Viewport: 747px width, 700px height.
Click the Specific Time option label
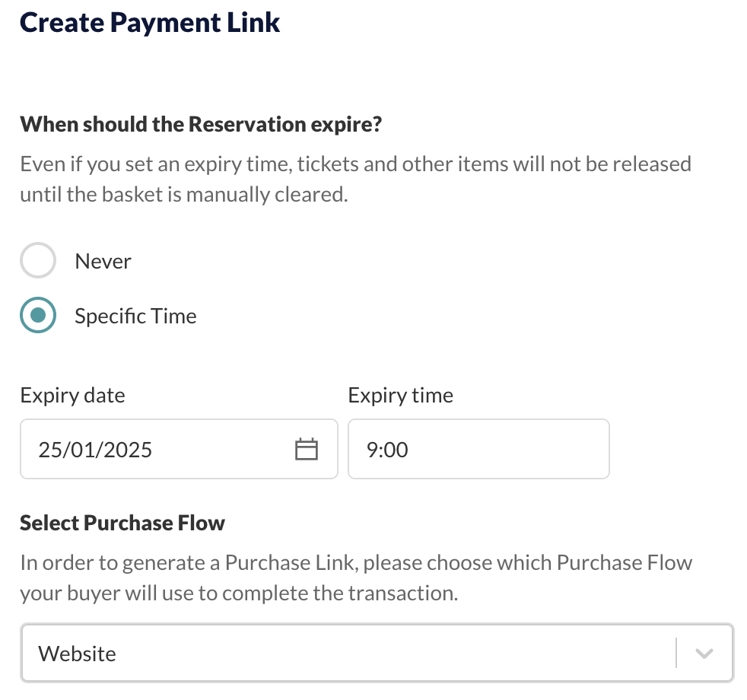coord(135,317)
